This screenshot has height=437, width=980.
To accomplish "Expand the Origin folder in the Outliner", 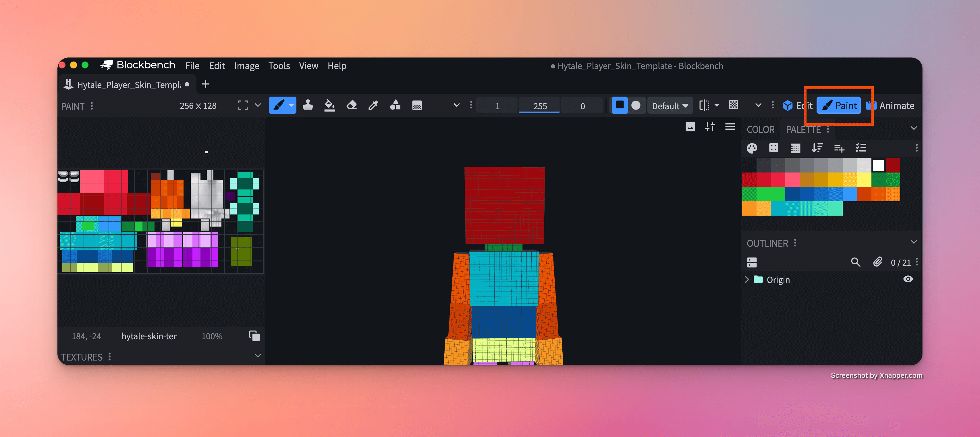I will [x=747, y=279].
